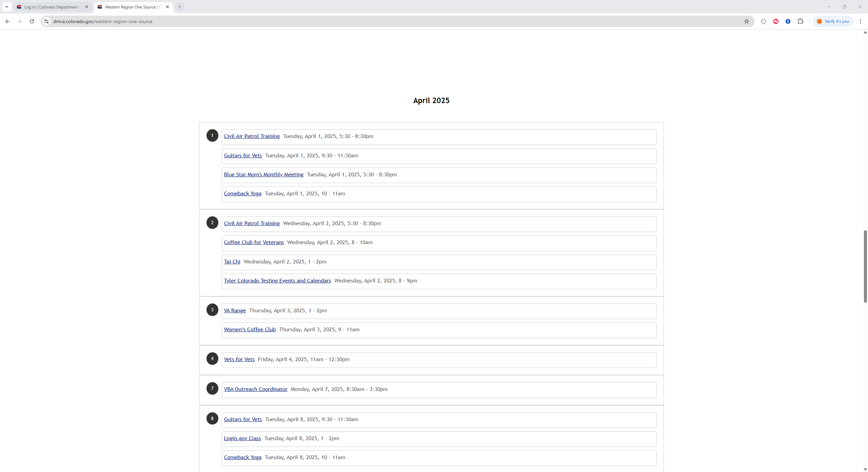
Task: Open Civil Air Patrol Training on April 1
Action: click(x=252, y=136)
